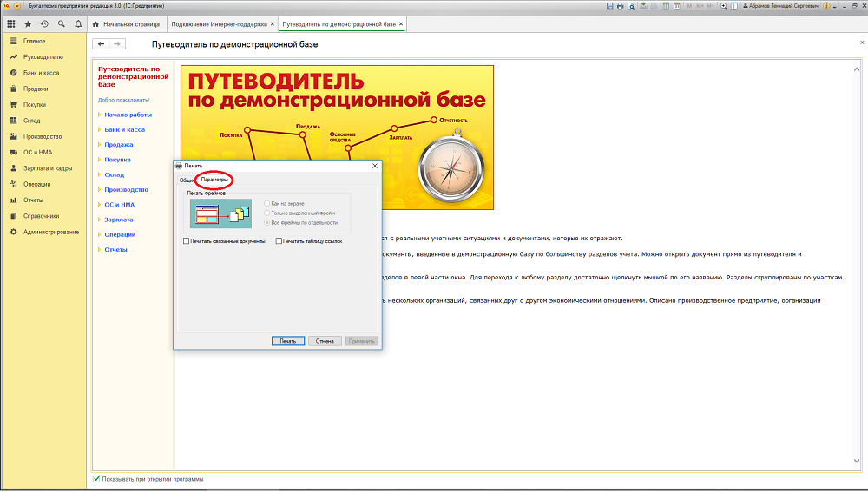Click the Печать button in dialog
Image resolution: width=868 pixels, height=492 pixels.
point(288,341)
